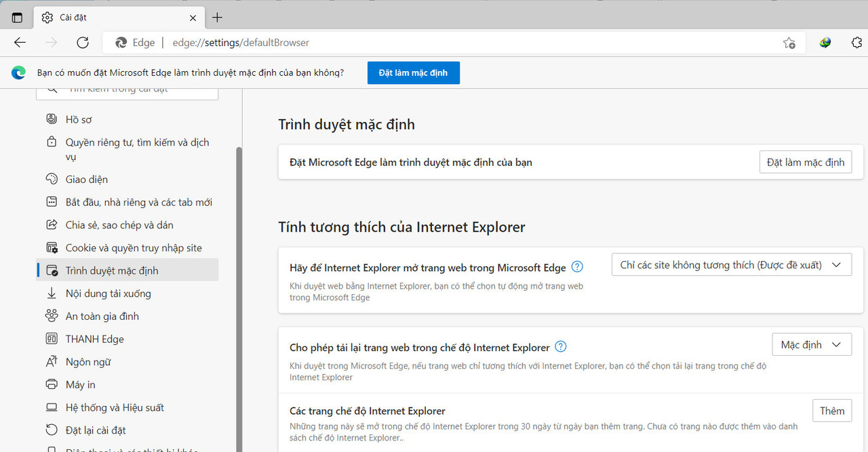Click the Giao diện palette icon
The image size is (868, 452).
click(x=52, y=180)
